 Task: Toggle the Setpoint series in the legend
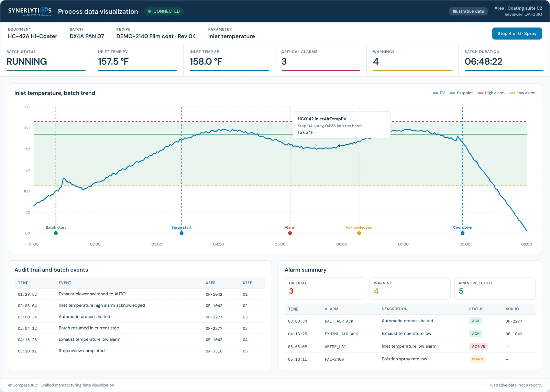tap(461, 93)
